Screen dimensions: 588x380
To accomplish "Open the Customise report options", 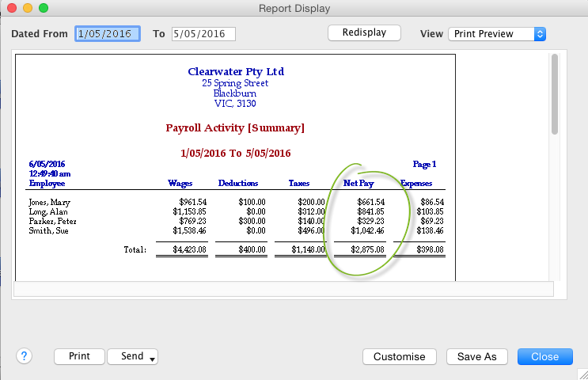I will pyautogui.click(x=399, y=357).
